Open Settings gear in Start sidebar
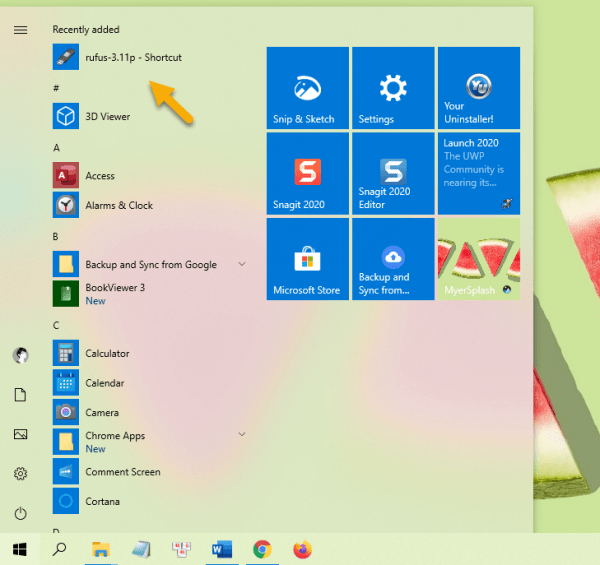 pos(21,474)
